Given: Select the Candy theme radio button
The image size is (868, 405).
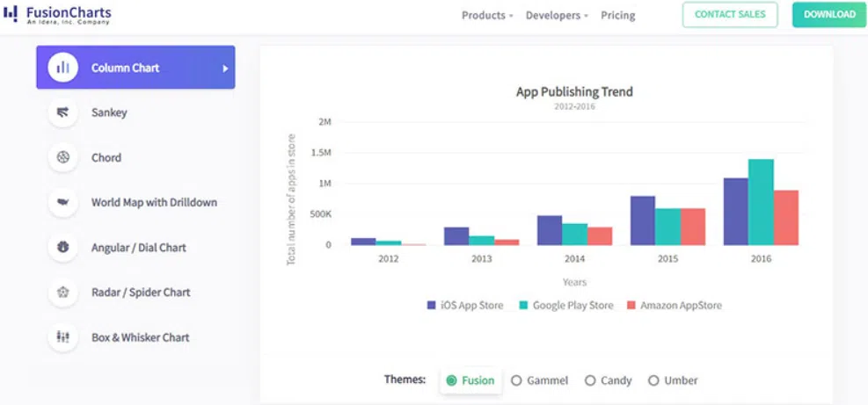Looking at the screenshot, I should pos(590,380).
